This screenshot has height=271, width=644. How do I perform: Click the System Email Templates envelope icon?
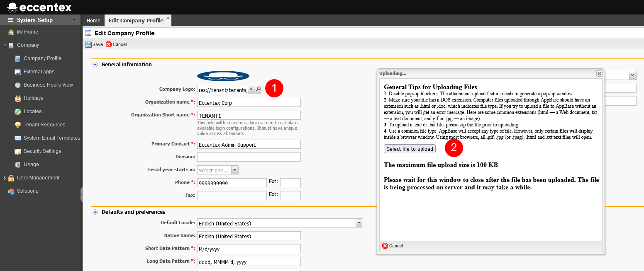tap(17, 138)
